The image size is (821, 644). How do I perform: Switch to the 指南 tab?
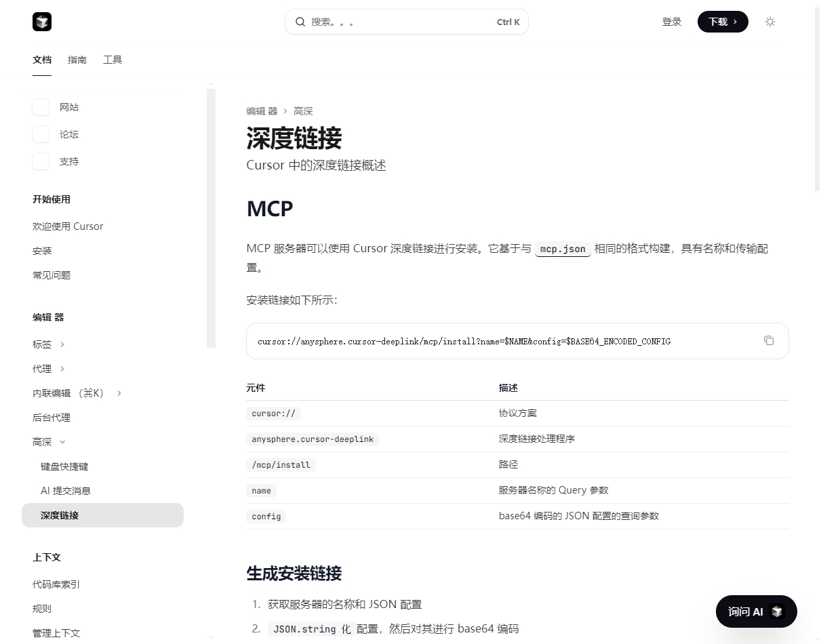click(x=77, y=60)
